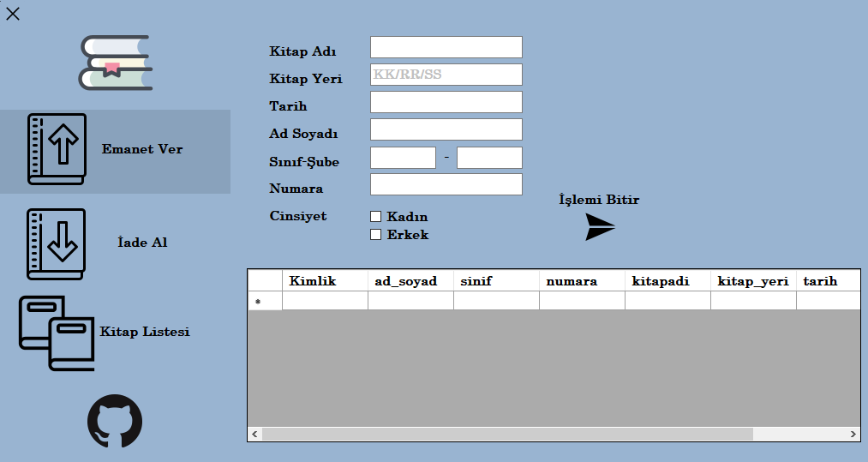Click the Kitap Listesi books icon
Viewport: 868px width, 462px height.
click(x=57, y=333)
